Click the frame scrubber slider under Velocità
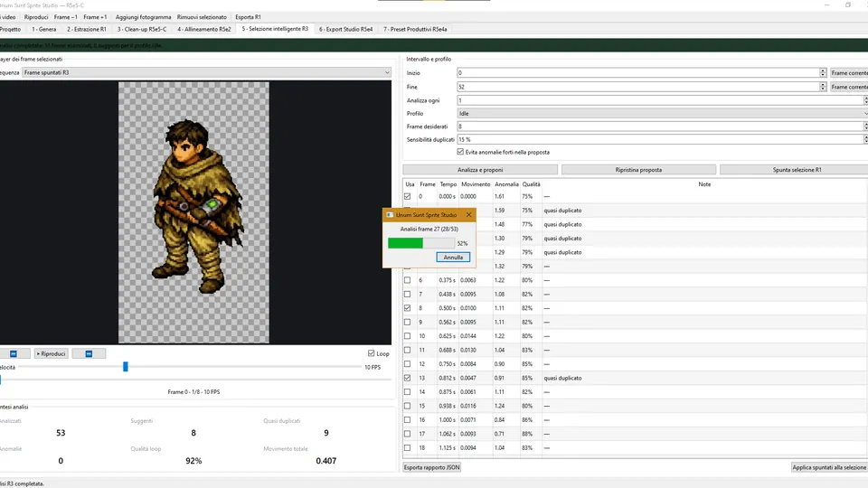Viewport: 868px width, 488px height. (x=195, y=380)
